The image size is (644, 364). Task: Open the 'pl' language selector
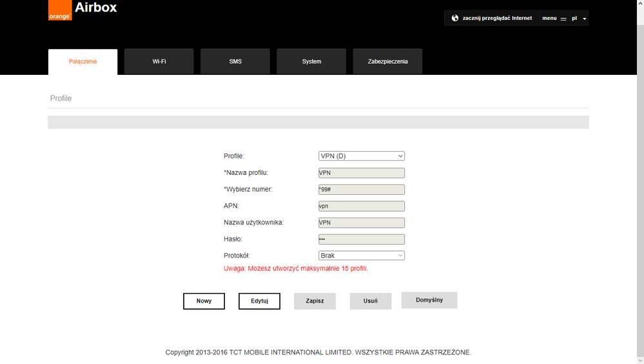coord(579,18)
